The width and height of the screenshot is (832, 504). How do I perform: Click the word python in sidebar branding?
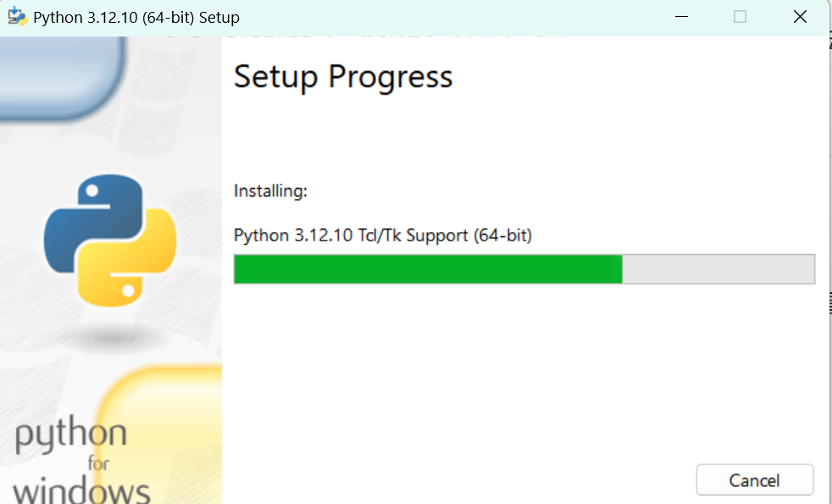[x=71, y=435]
